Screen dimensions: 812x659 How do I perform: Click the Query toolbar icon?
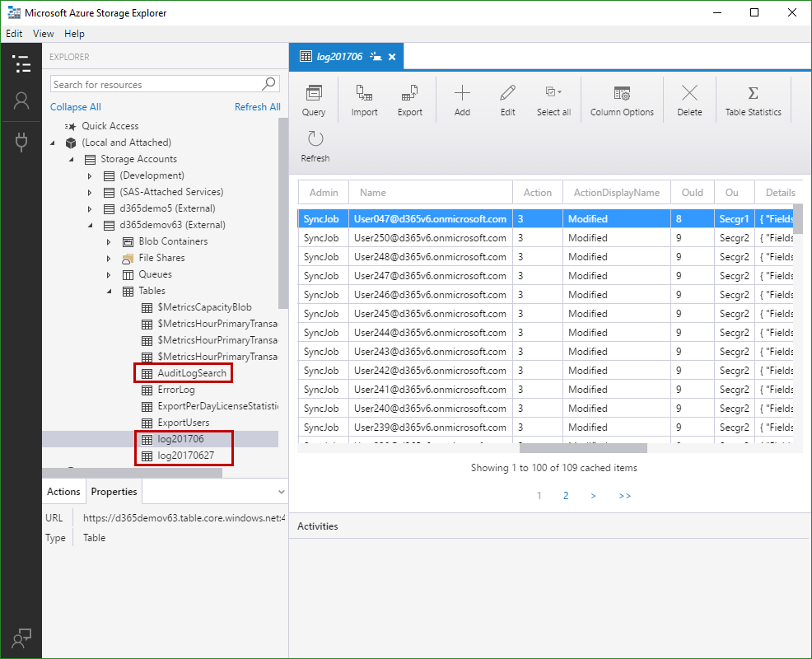pyautogui.click(x=314, y=93)
